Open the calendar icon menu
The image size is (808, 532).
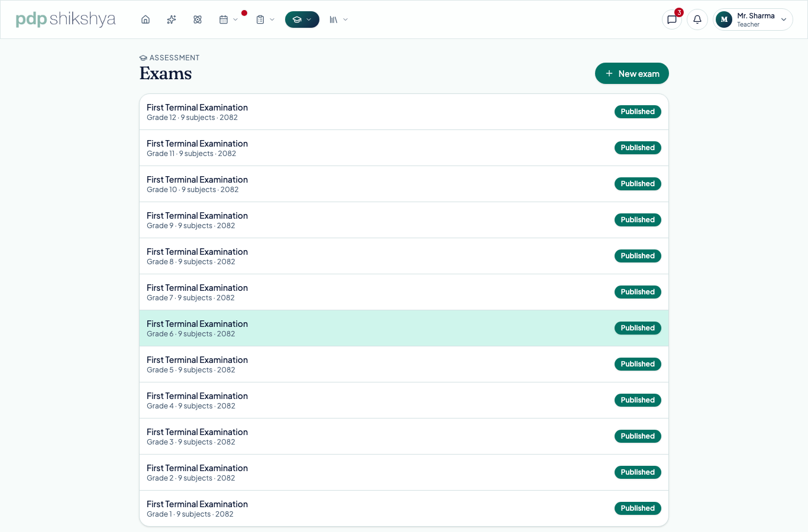click(x=228, y=20)
